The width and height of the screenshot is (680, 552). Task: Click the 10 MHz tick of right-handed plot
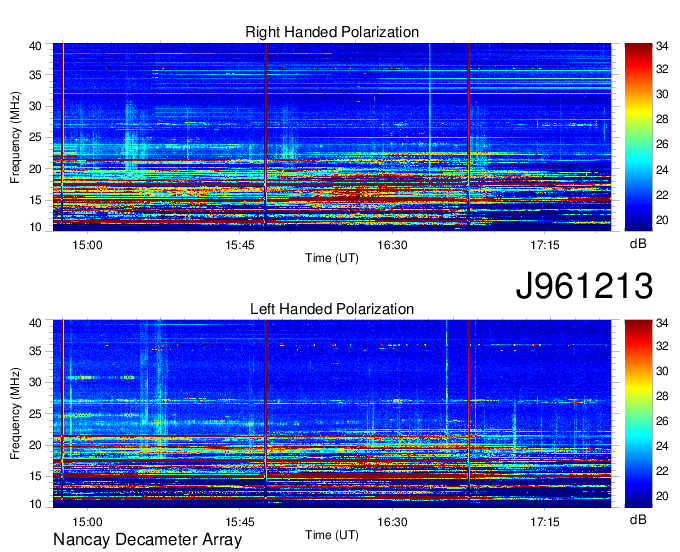click(x=36, y=227)
